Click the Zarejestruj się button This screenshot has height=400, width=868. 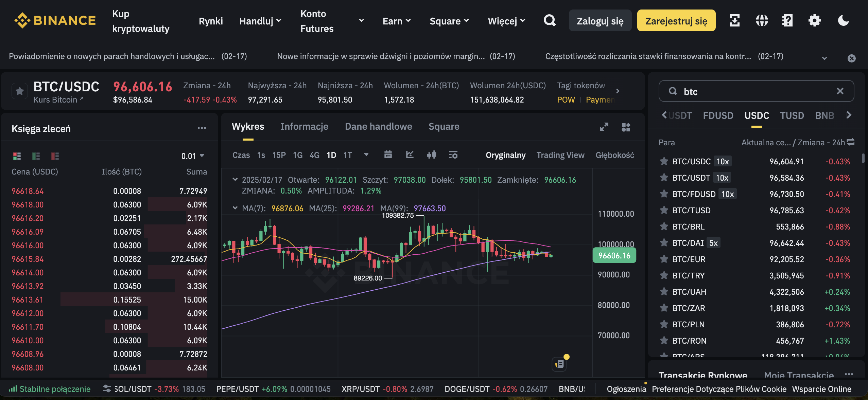tap(676, 21)
